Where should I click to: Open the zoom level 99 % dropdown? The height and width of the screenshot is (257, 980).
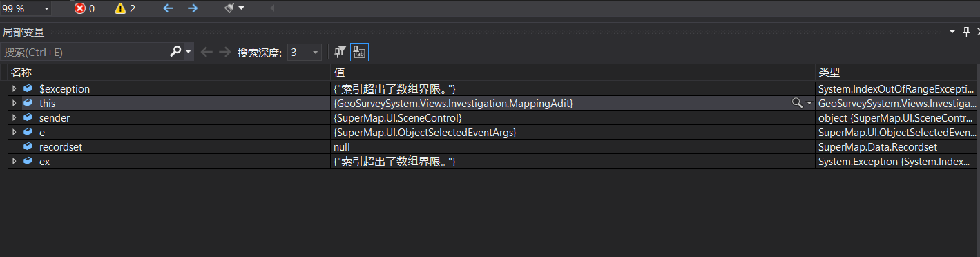[x=26, y=8]
